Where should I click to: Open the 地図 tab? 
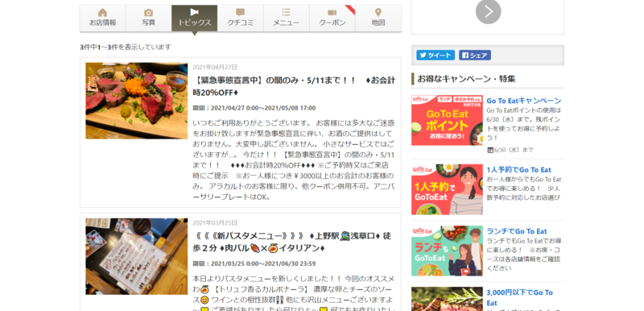[378, 18]
